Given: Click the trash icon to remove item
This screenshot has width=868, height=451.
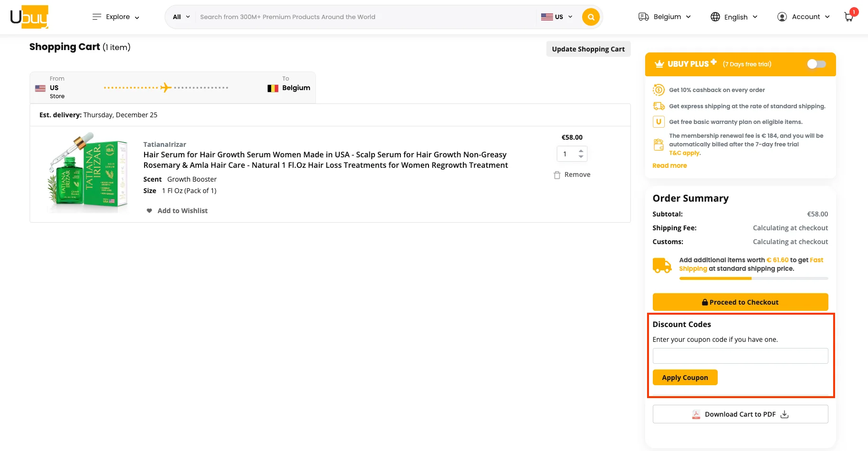Looking at the screenshot, I should click(557, 174).
